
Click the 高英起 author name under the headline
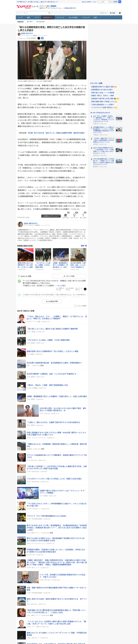pyautogui.click(x=23, y=33)
